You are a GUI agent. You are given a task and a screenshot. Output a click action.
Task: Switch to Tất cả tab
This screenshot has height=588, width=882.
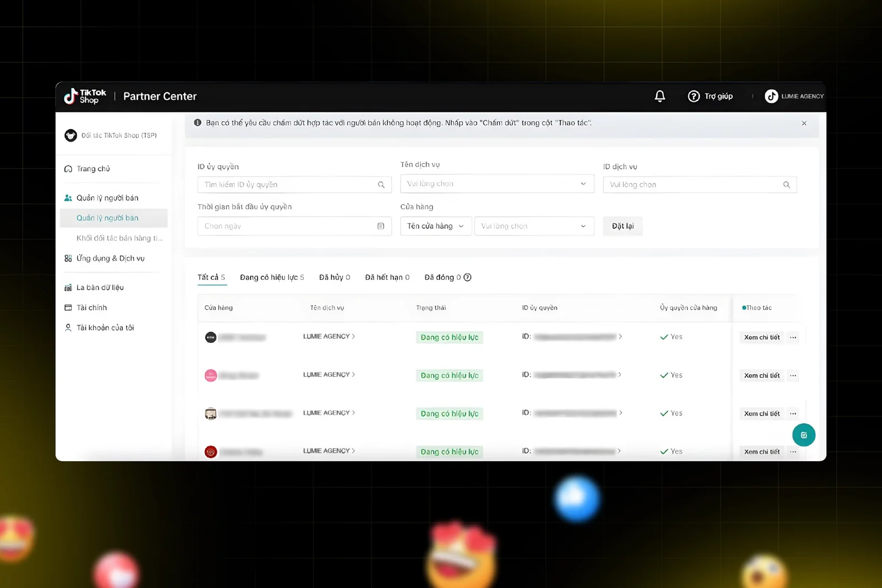point(211,277)
